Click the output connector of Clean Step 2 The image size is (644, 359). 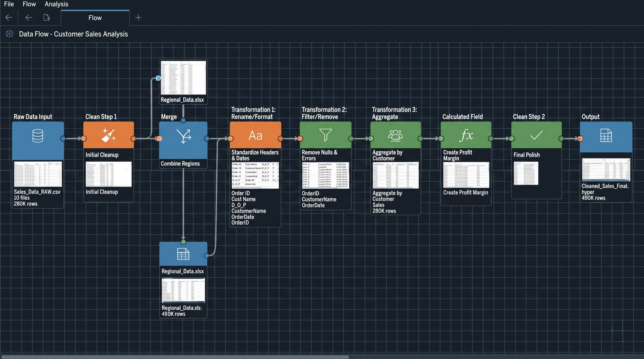[561, 139]
